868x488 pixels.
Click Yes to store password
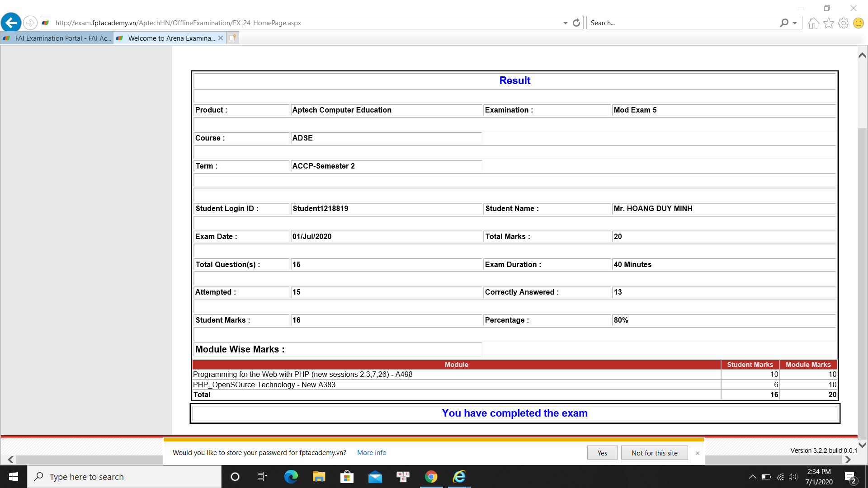pos(602,453)
